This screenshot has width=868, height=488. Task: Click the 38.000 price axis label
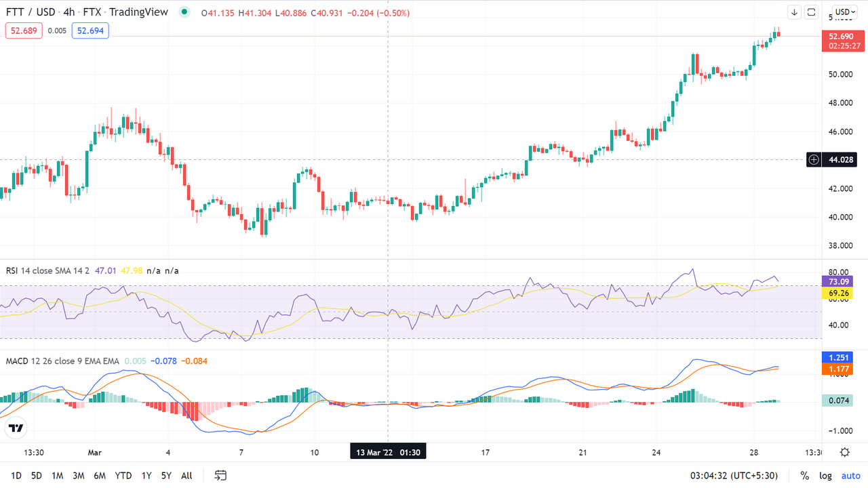pyautogui.click(x=841, y=245)
